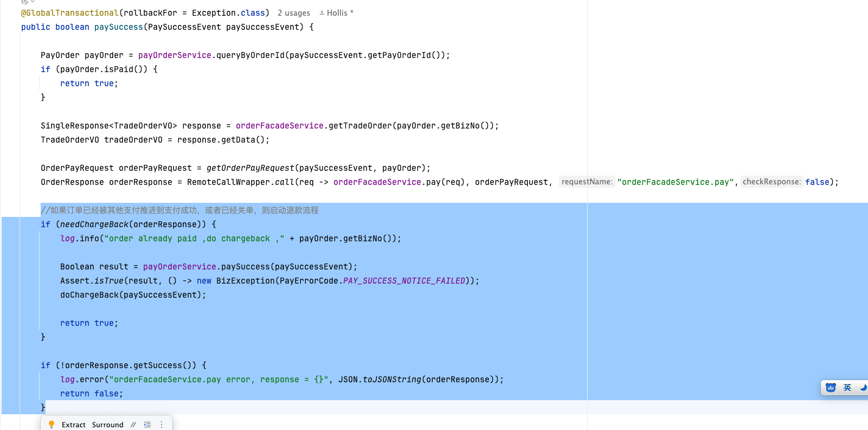
Task: Click the @GlobalTransactional annotation
Action: 69,13
